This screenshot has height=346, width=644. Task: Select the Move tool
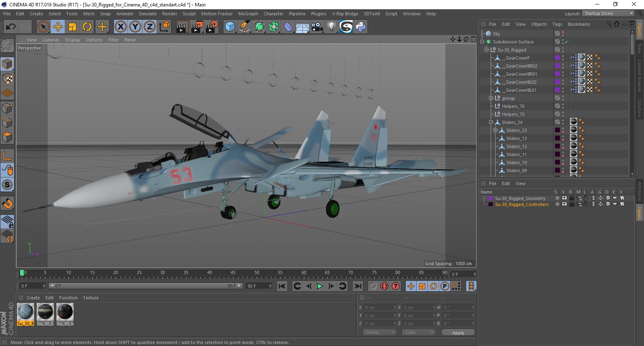click(58, 27)
